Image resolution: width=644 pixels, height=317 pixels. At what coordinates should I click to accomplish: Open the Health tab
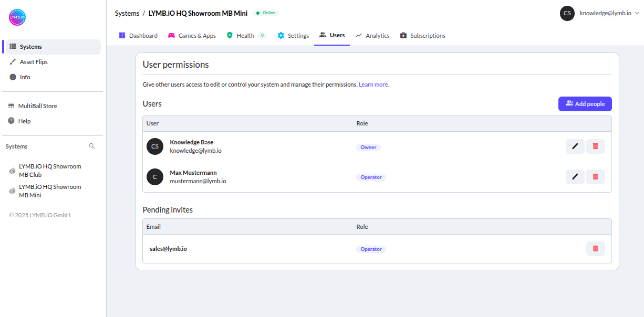tap(245, 35)
